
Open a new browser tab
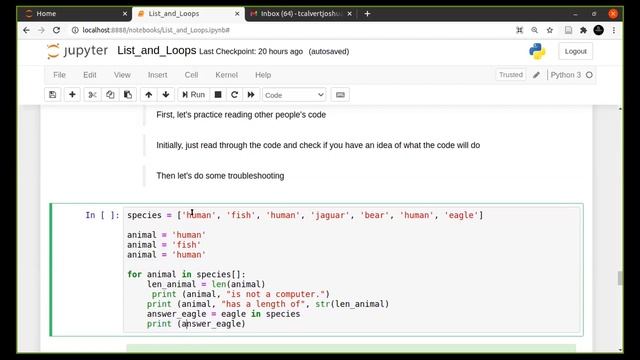click(367, 13)
